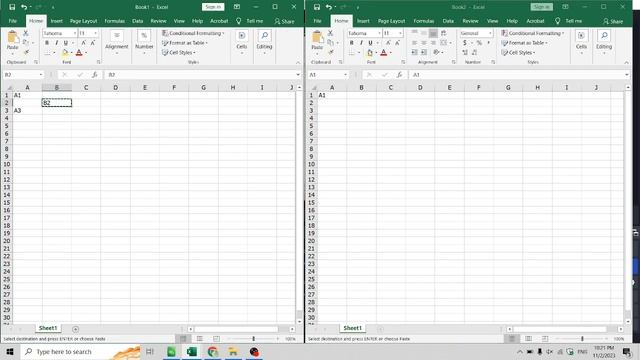Viewport: 640px width, 360px height.
Task: Decrease font size in Book2 window
Action: tap(397, 43)
